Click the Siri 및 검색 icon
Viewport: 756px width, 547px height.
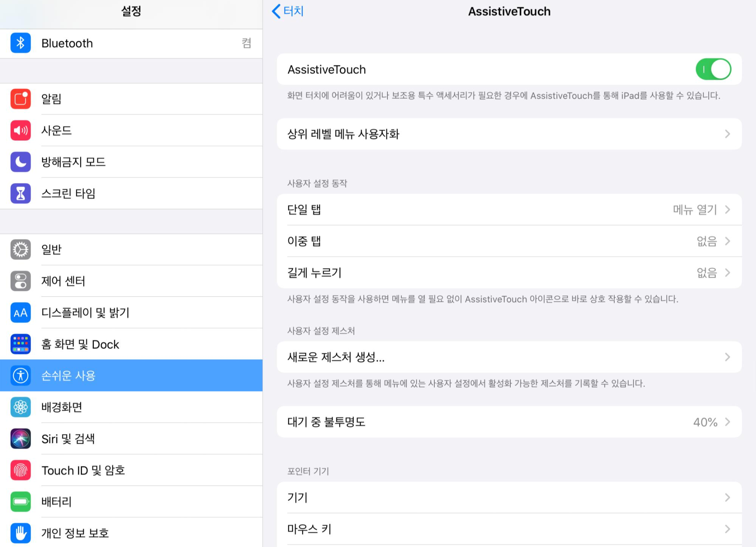(x=20, y=439)
